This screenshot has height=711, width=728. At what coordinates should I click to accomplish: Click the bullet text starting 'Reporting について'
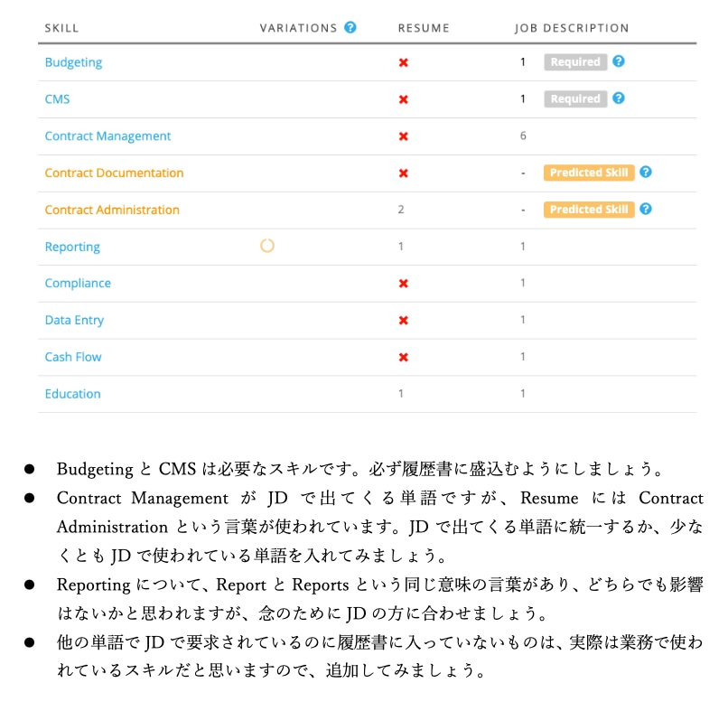(x=379, y=599)
